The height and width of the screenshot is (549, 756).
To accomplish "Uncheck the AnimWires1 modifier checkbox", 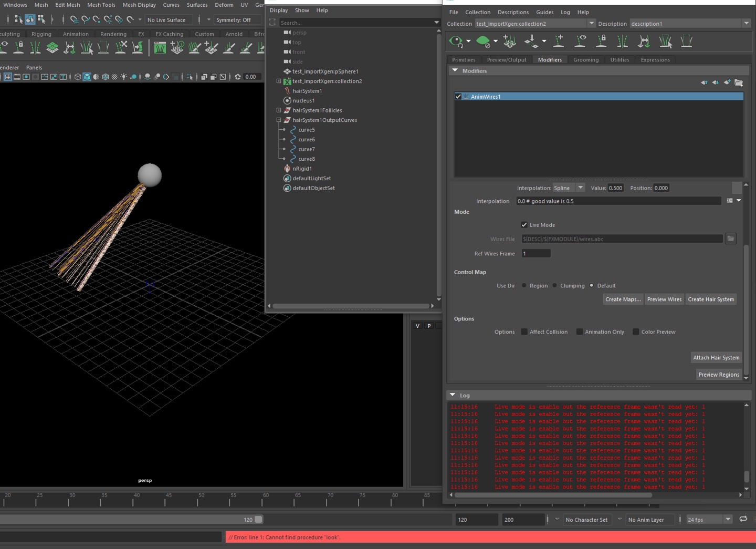I will [x=458, y=96].
